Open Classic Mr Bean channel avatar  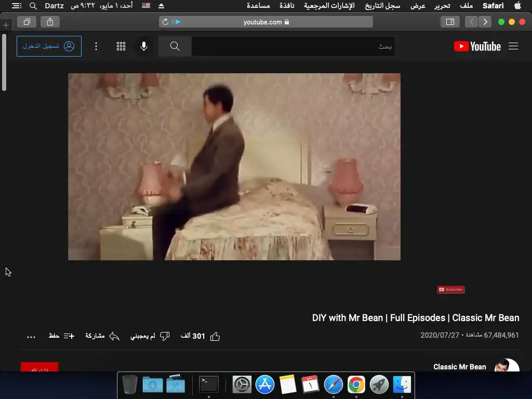(x=507, y=366)
